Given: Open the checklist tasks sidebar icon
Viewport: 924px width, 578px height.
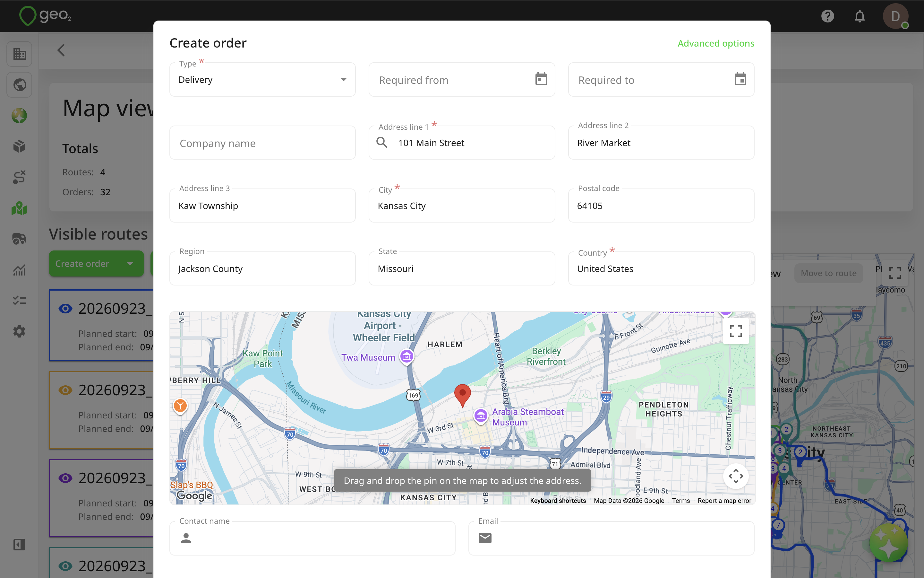Looking at the screenshot, I should tap(20, 301).
